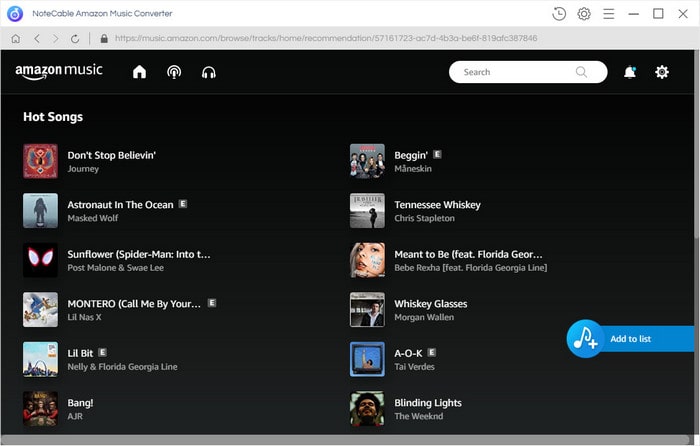Open artist Chris Stapleton
Screen dimensions: 700x446
[425, 218]
